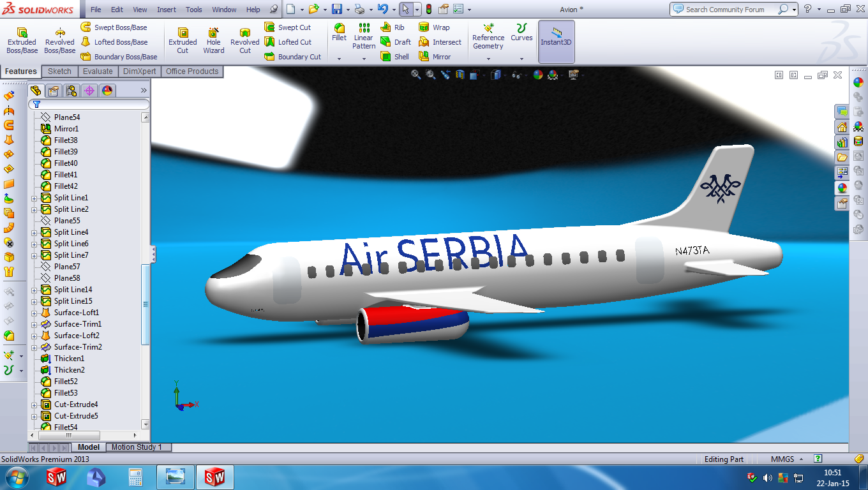Click the Zoom to Fit magnifier icon
Image resolution: width=868 pixels, height=490 pixels.
point(416,75)
